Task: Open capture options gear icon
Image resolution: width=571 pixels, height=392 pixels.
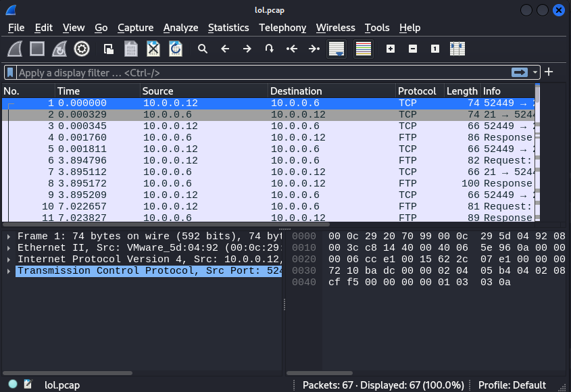Action: pos(82,49)
